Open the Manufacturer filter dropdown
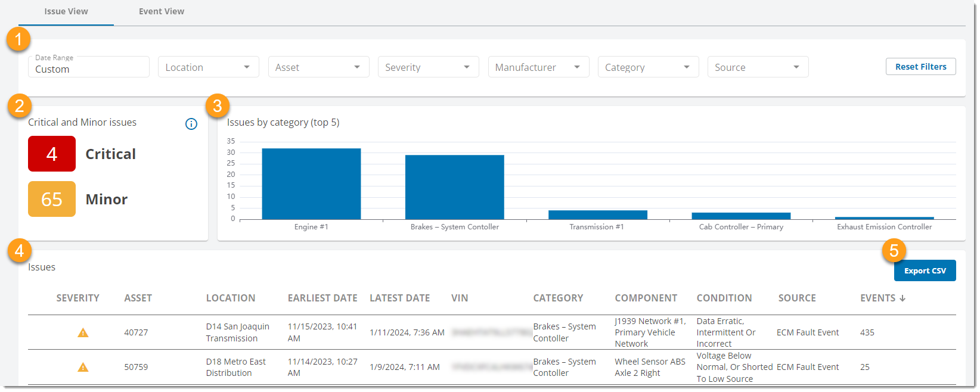 (538, 67)
